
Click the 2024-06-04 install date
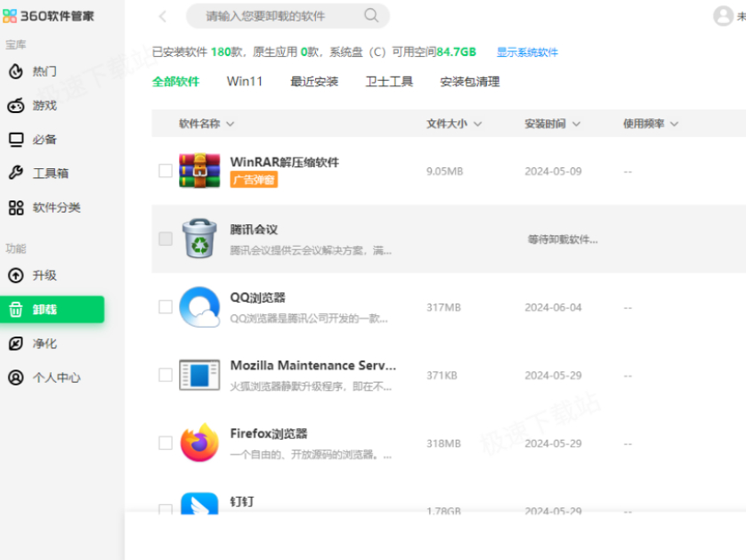click(553, 307)
